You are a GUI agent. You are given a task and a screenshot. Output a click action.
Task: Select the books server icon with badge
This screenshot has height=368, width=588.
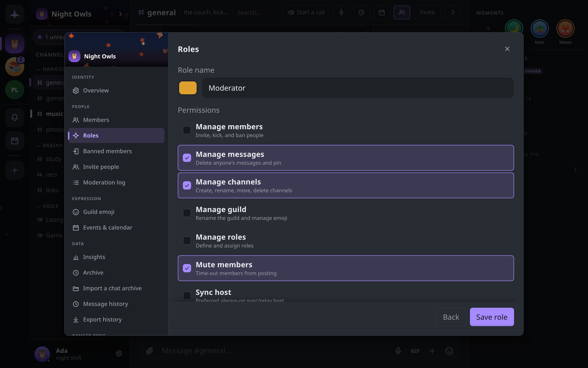pos(14,67)
